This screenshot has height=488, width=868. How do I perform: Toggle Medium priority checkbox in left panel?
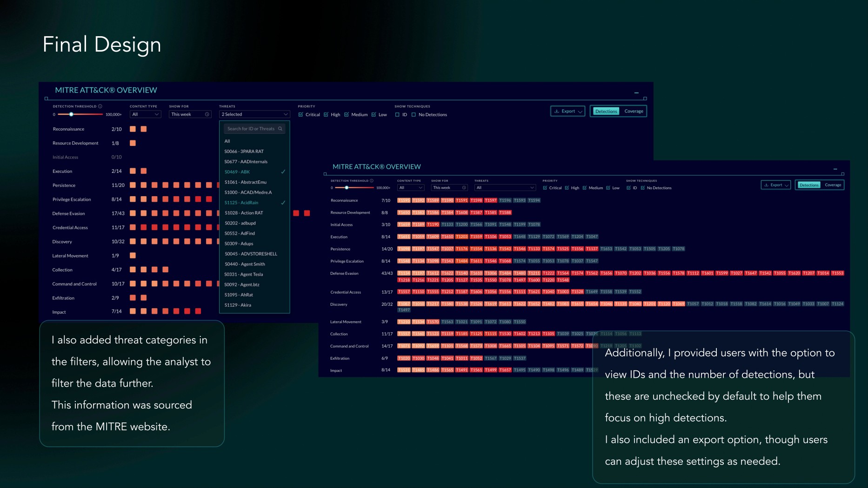pyautogui.click(x=347, y=114)
